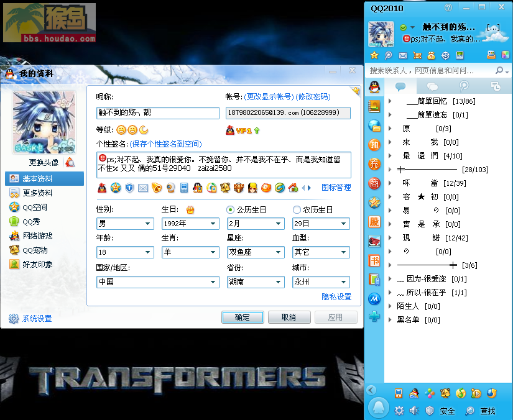Open system settings gear in QQ bottom bar

pos(399,411)
